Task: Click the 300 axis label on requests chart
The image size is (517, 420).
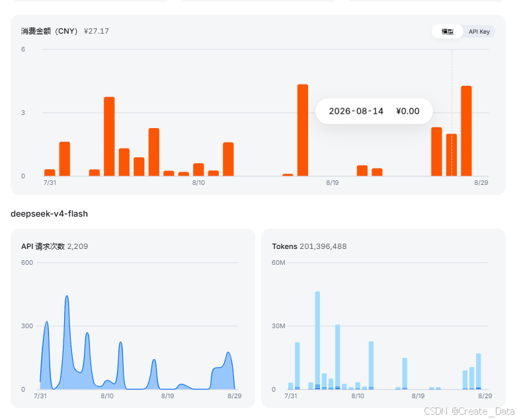Action: 27,326
